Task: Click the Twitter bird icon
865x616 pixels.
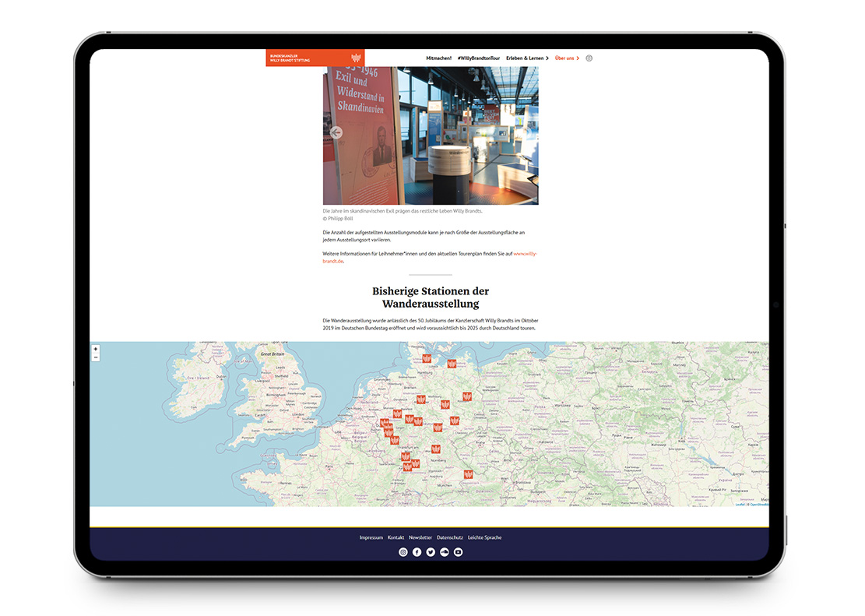Action: (431, 552)
